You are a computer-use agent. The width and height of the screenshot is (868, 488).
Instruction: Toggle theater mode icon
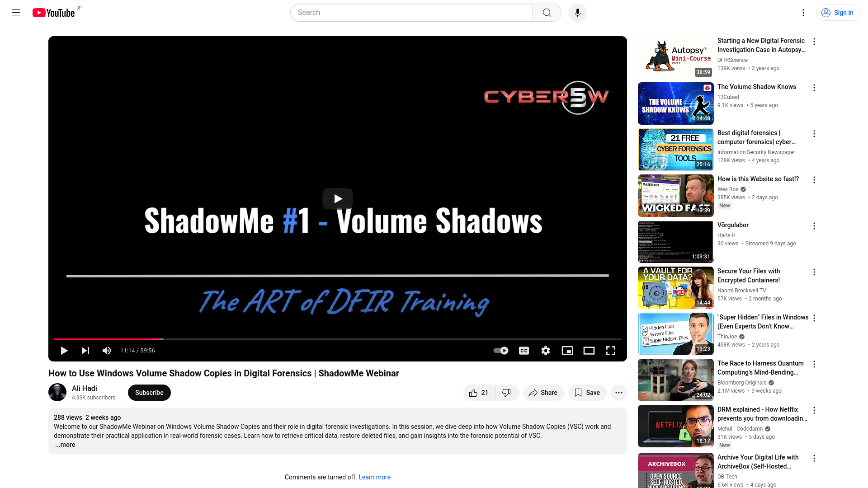pyautogui.click(x=589, y=350)
